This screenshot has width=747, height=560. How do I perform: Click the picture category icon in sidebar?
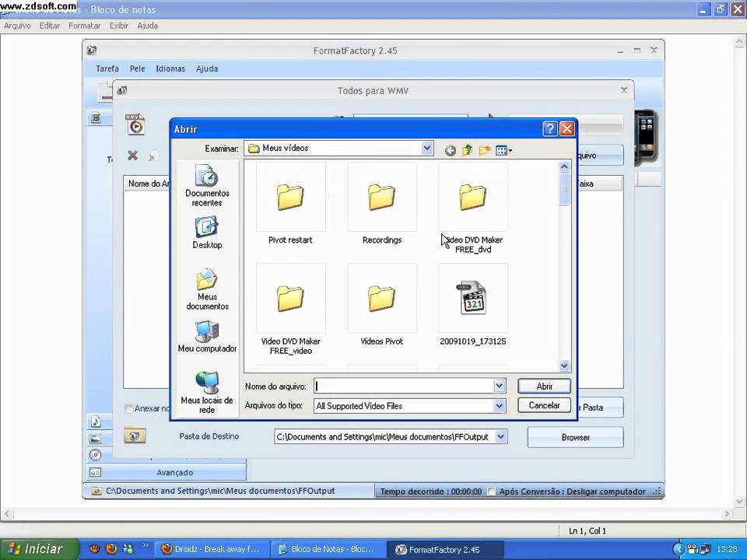(96, 439)
